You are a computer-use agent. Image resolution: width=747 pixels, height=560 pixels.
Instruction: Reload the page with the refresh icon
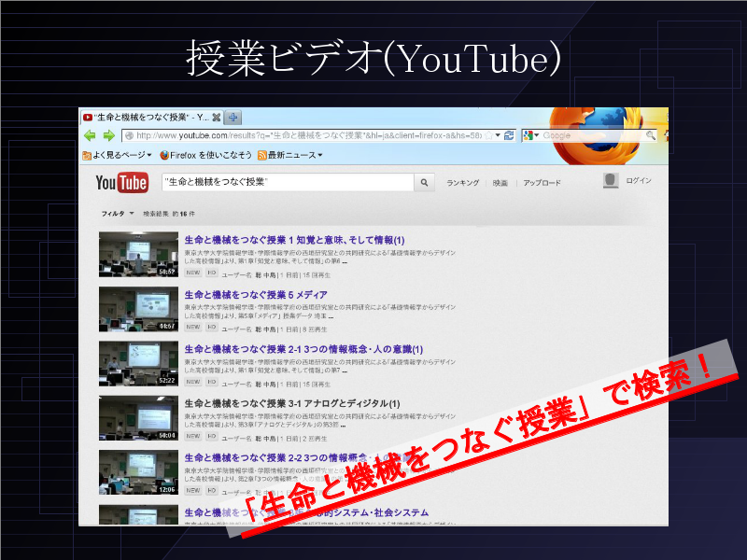click(x=509, y=135)
